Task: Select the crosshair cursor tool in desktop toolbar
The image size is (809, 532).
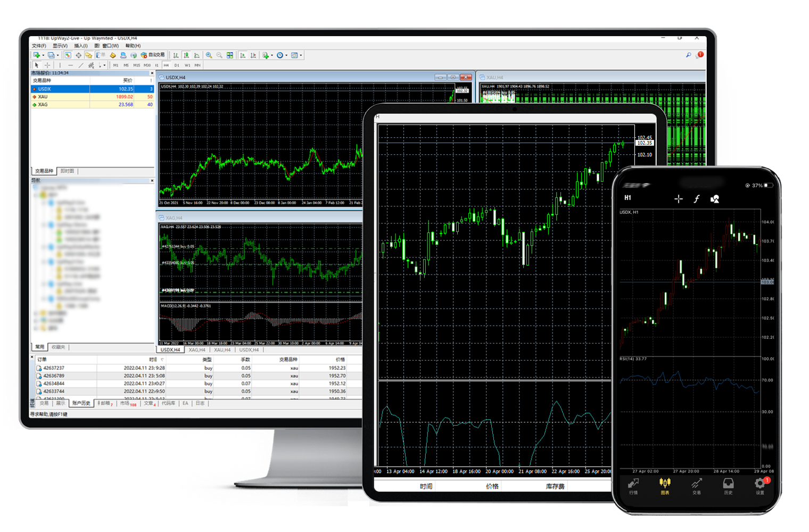Action: tap(47, 65)
